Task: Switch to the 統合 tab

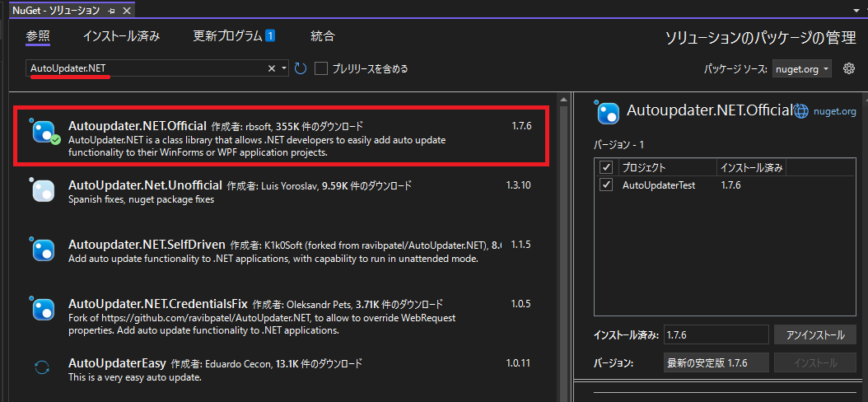Action: tap(323, 36)
